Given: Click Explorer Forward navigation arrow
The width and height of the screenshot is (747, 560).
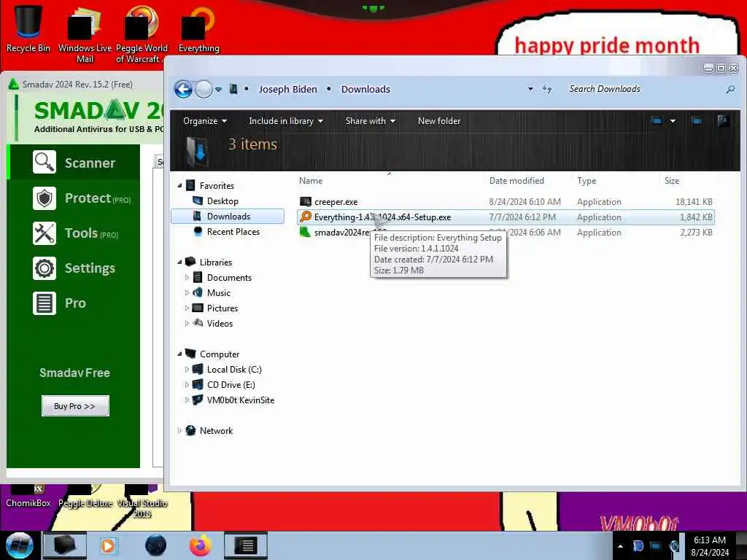Looking at the screenshot, I should (x=204, y=89).
